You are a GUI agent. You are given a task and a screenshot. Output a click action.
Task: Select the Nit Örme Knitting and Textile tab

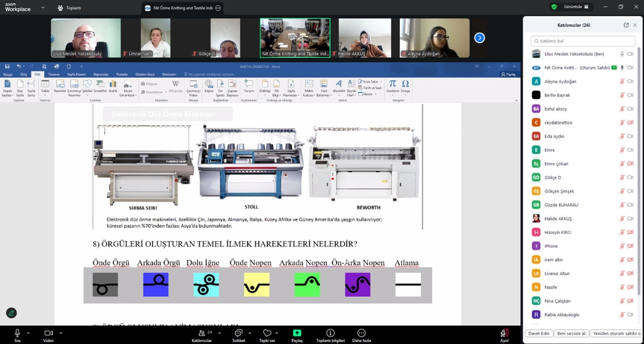coord(179,8)
